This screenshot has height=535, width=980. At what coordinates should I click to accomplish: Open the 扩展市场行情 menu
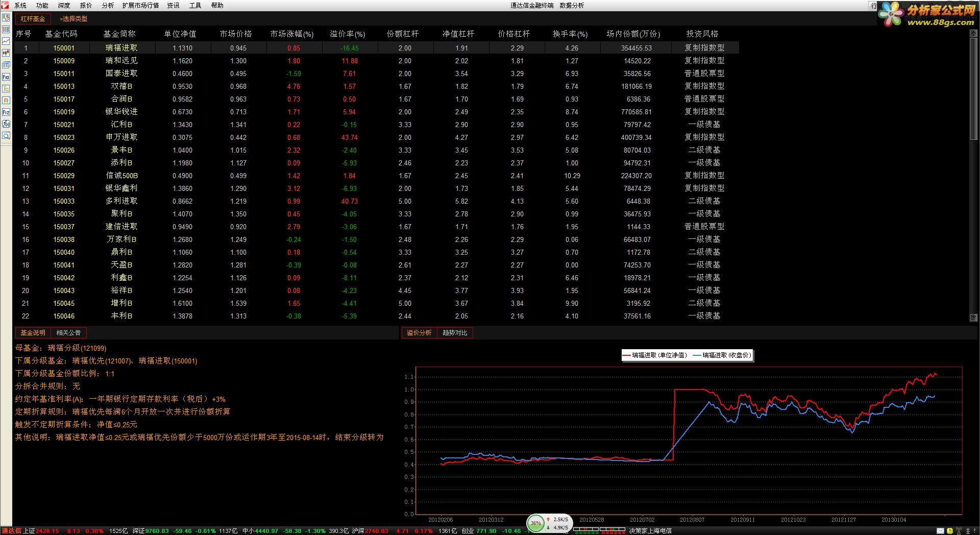point(140,6)
